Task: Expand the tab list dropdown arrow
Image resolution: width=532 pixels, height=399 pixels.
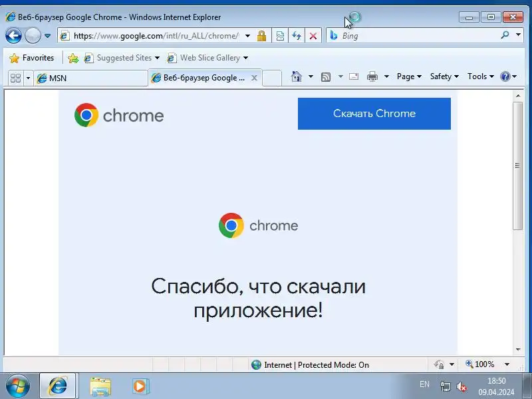Action: click(28, 78)
